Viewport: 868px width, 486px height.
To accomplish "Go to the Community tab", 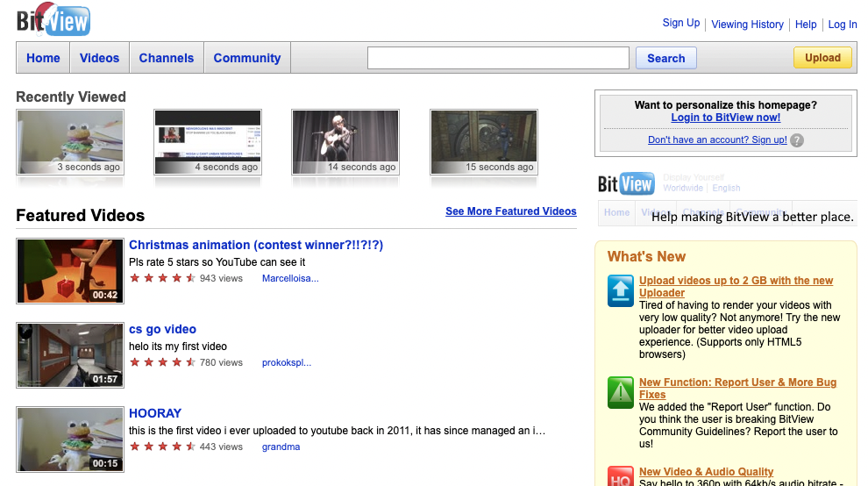I will pyautogui.click(x=247, y=58).
